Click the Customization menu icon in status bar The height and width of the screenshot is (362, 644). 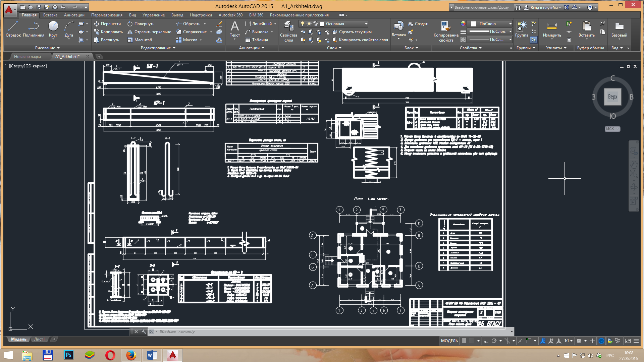pyautogui.click(x=636, y=341)
